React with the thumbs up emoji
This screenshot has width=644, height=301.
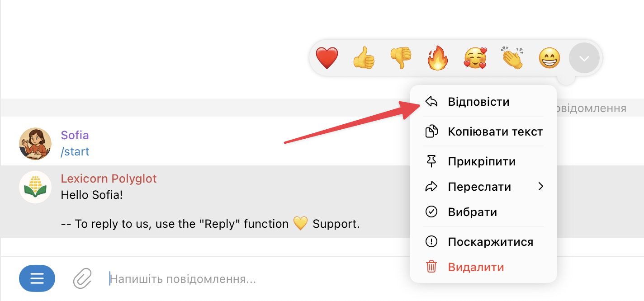(364, 59)
